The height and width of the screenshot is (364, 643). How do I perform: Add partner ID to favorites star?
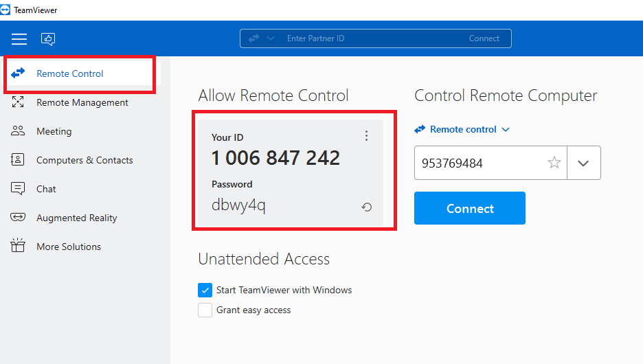(x=554, y=163)
